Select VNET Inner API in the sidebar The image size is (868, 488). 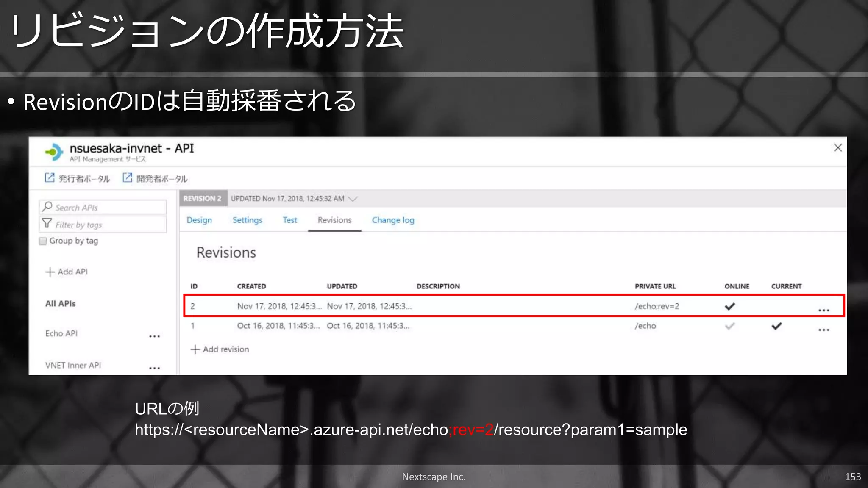[73, 366]
